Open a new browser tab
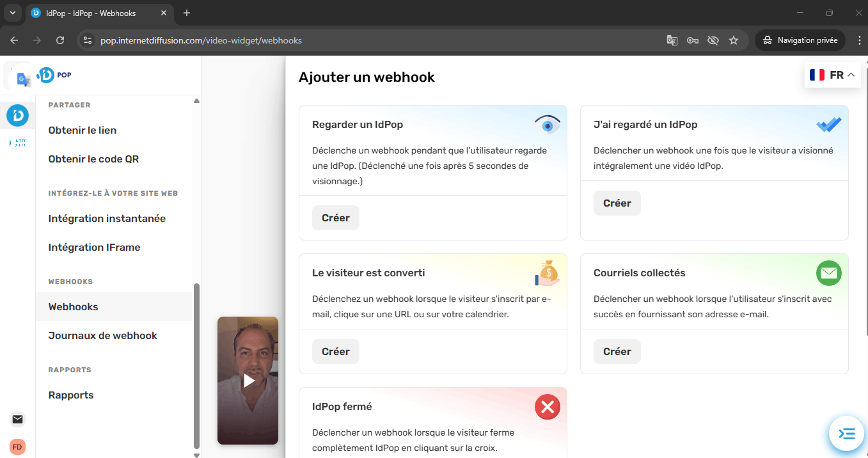This screenshot has width=868, height=458. point(187,13)
